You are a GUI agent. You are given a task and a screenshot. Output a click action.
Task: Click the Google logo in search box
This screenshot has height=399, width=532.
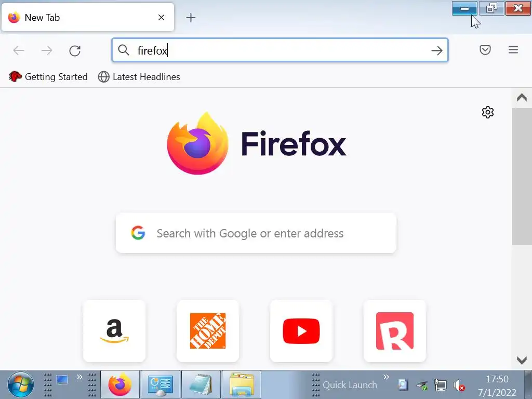pyautogui.click(x=138, y=233)
